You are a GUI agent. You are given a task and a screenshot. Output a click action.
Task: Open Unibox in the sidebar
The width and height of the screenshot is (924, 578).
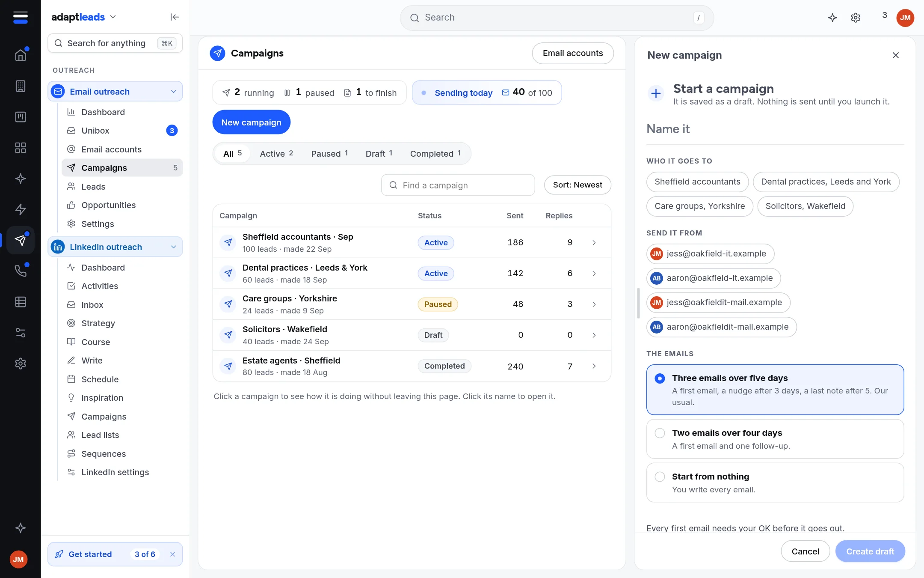122,131
